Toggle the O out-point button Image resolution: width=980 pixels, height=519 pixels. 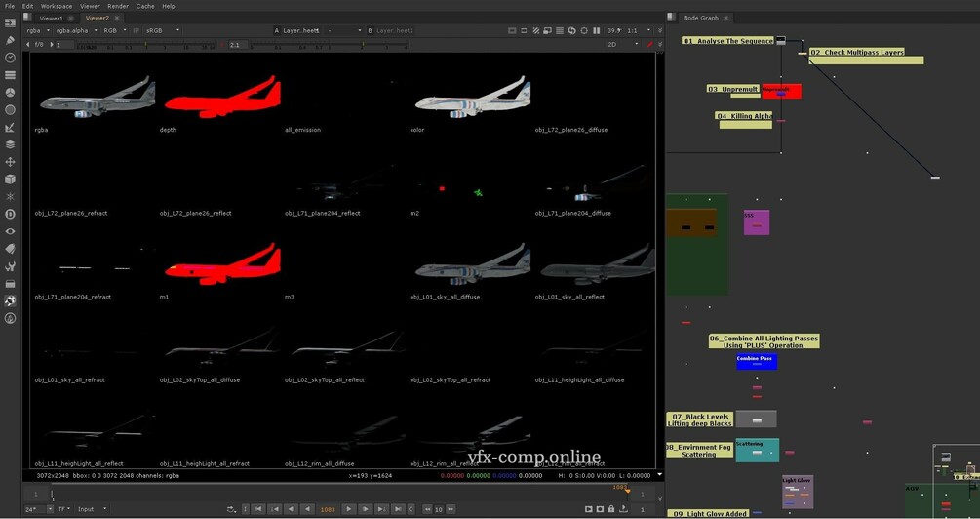click(x=411, y=509)
